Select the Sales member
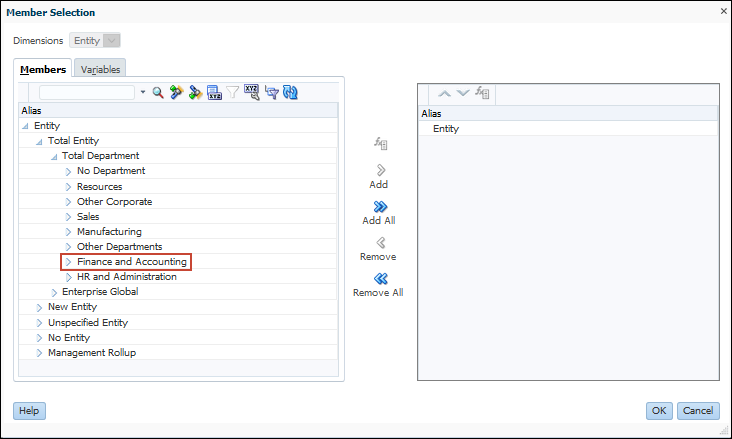This screenshot has height=439, width=732. coord(88,216)
